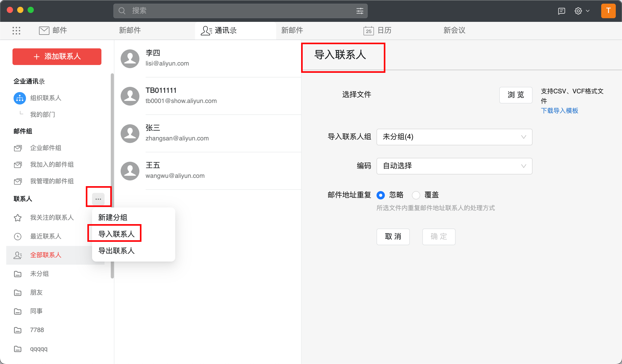Open the settings gear icon

578,11
